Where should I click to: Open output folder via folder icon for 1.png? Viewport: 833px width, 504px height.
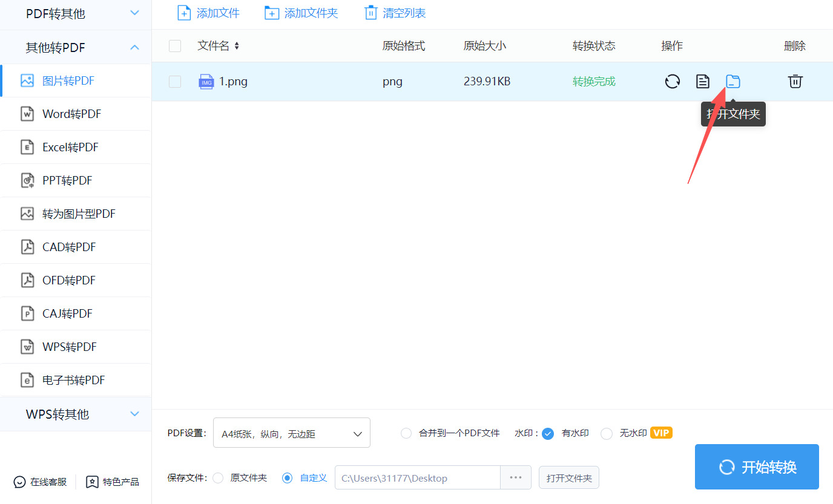tap(733, 81)
